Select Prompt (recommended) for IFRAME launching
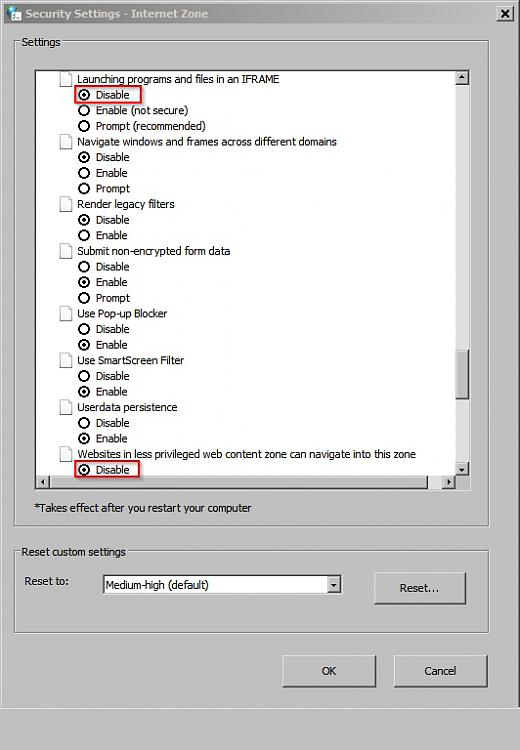Viewport: 520px width, 750px height. pos(84,126)
